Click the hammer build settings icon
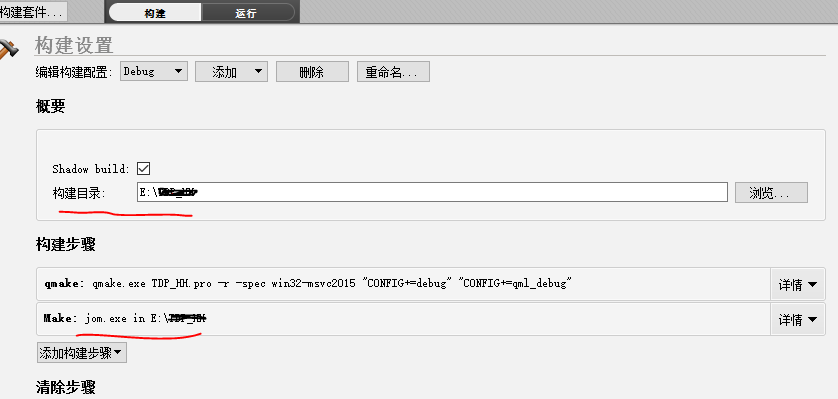The image size is (838, 399). click(9, 49)
